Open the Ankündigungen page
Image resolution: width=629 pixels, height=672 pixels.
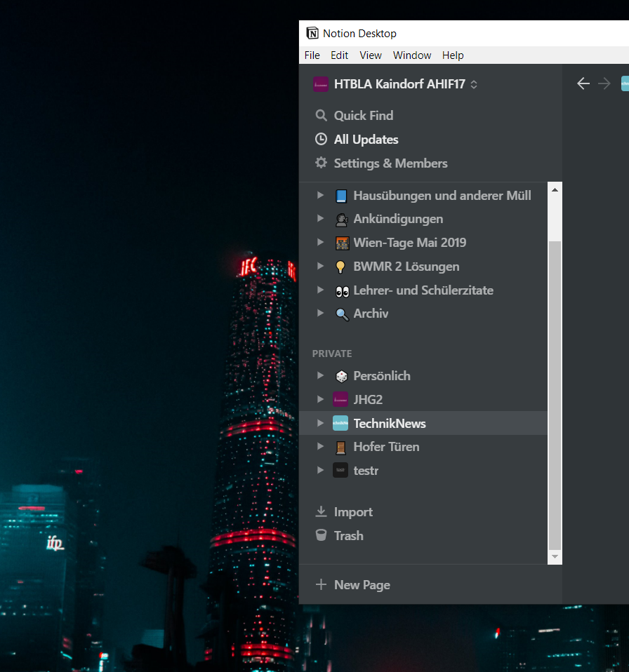click(398, 219)
